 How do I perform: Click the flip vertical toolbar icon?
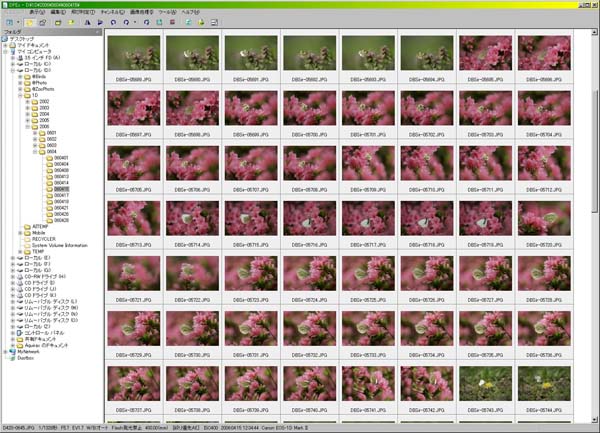pos(100,23)
